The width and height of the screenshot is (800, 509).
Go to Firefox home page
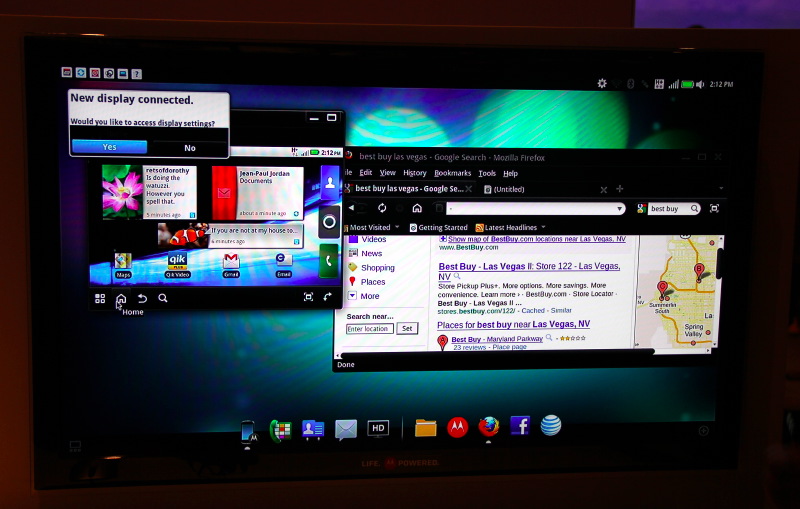coord(417,208)
